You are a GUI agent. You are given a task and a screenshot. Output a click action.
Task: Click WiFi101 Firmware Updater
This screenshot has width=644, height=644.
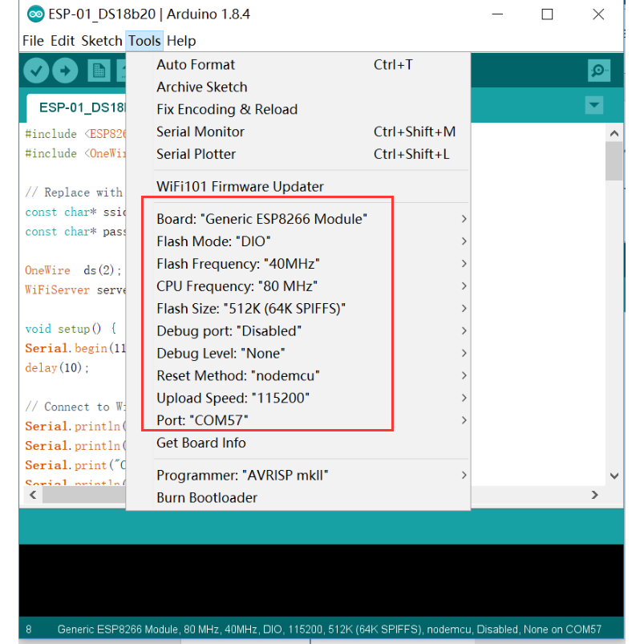coord(240,187)
